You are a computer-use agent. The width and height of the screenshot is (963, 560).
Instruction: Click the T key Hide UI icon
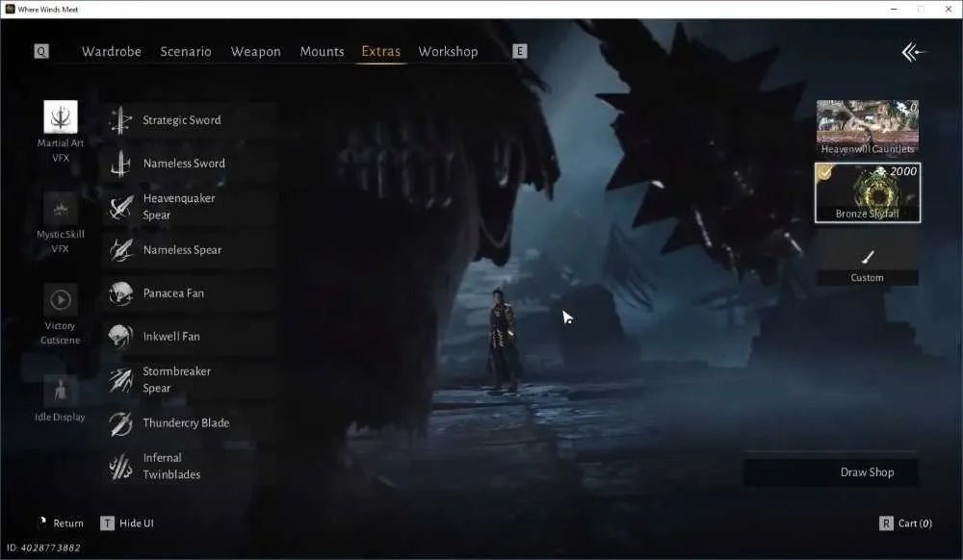(x=108, y=523)
